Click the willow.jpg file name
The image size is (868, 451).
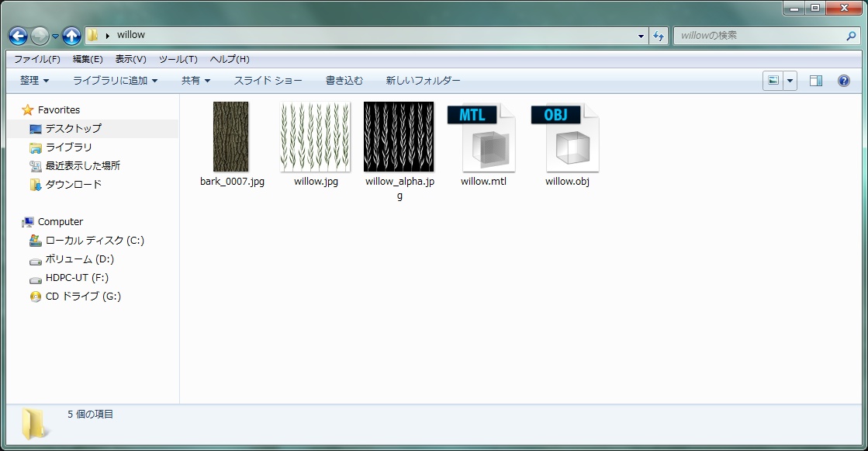click(316, 181)
